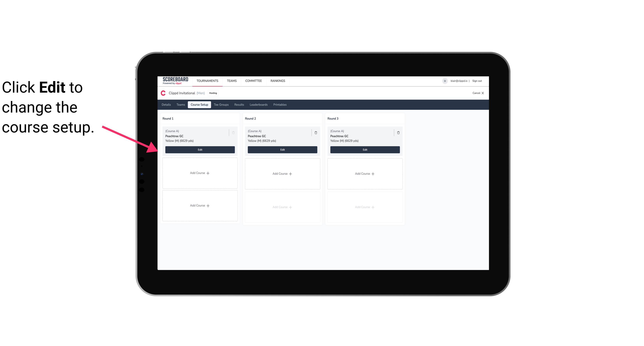
Task: Click the Details tab
Action: point(167,104)
